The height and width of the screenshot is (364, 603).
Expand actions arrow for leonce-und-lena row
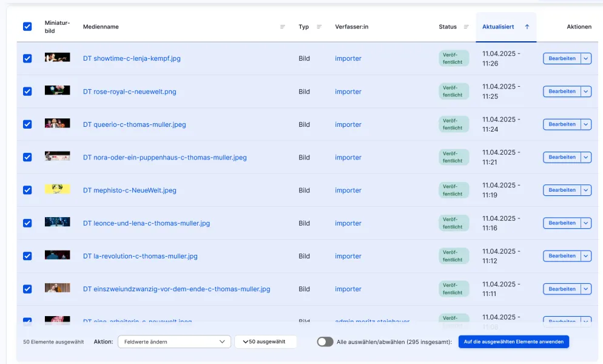coord(585,223)
